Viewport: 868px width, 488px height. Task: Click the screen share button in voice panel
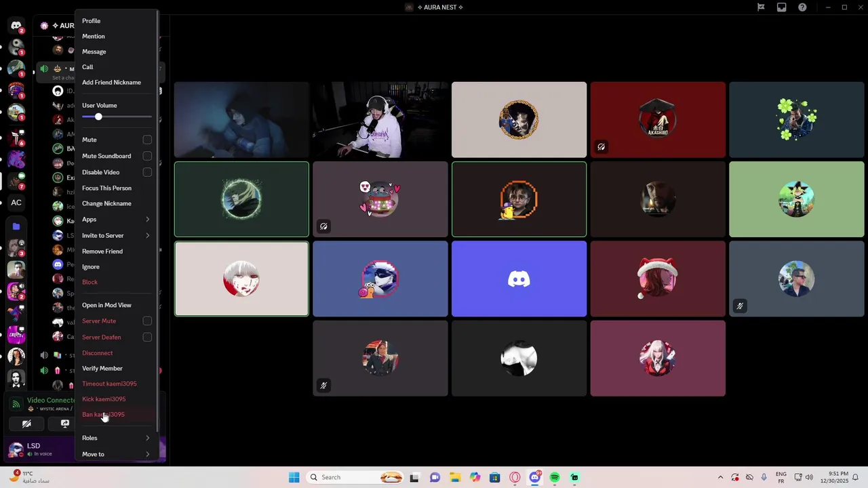coord(64,424)
